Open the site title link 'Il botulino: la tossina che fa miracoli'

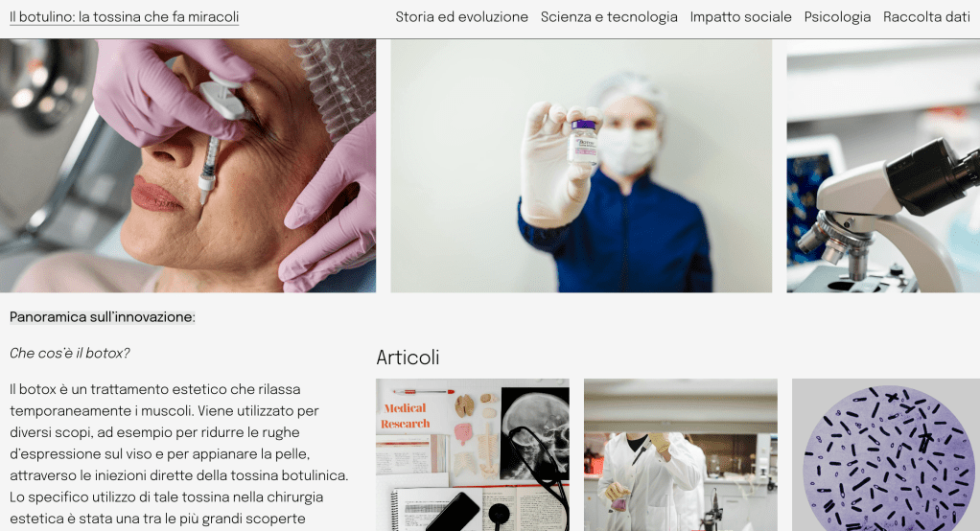[x=124, y=17]
